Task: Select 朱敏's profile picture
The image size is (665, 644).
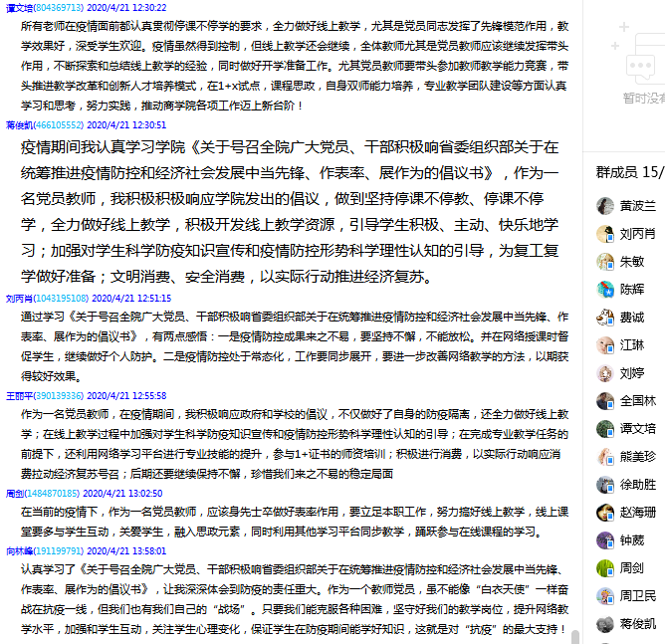Action: click(x=605, y=262)
